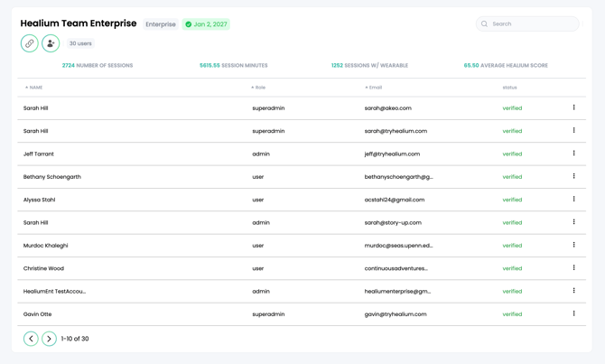This screenshot has height=364, width=605.
Task: Go to previous page of users
Action: (x=31, y=339)
